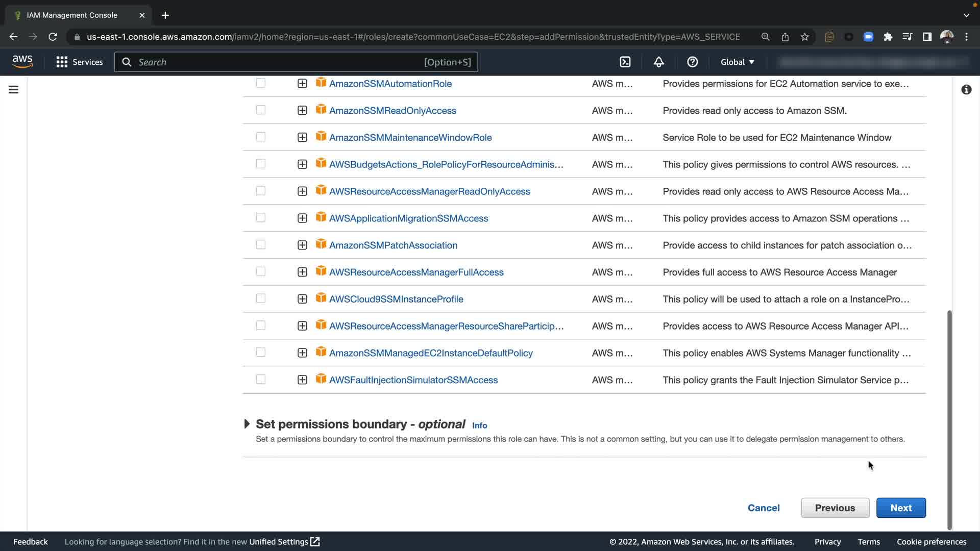The height and width of the screenshot is (551, 980).
Task: Click the Next button
Action: click(900, 508)
